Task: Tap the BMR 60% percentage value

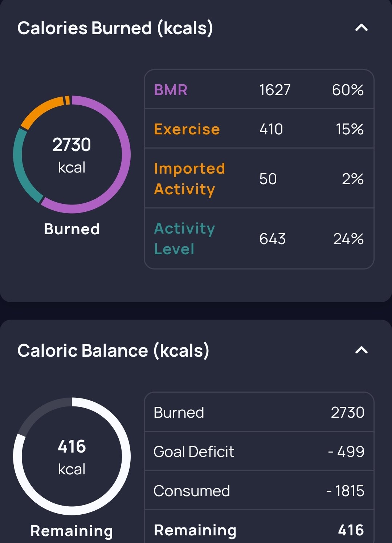Action: (x=348, y=90)
